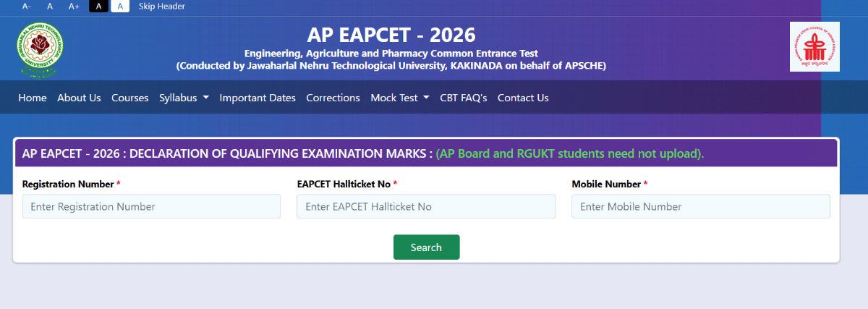868x309 pixels.
Task: Click the APSCHE council logo
Action: pos(814,47)
